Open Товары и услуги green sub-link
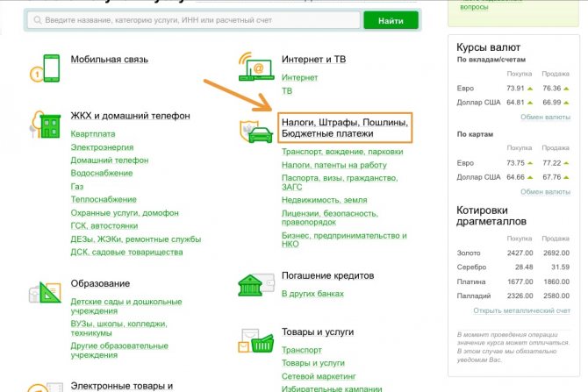This screenshot has width=588, height=392. 313,363
